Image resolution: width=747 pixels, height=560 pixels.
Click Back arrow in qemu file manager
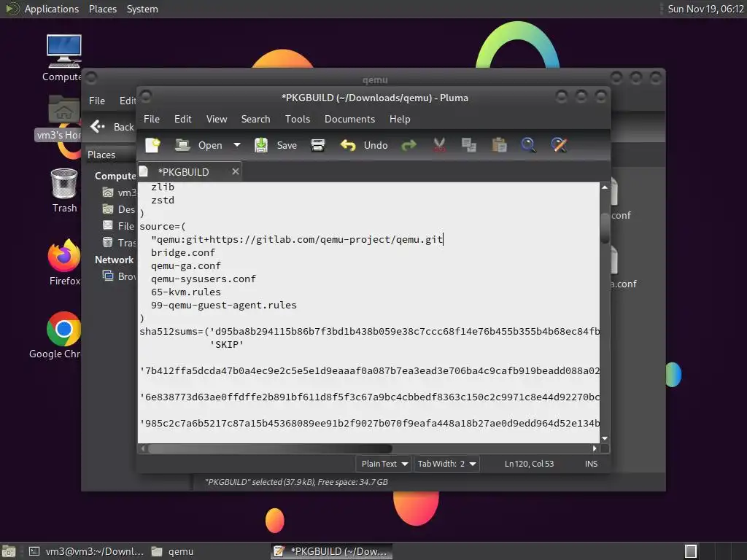(x=112, y=127)
